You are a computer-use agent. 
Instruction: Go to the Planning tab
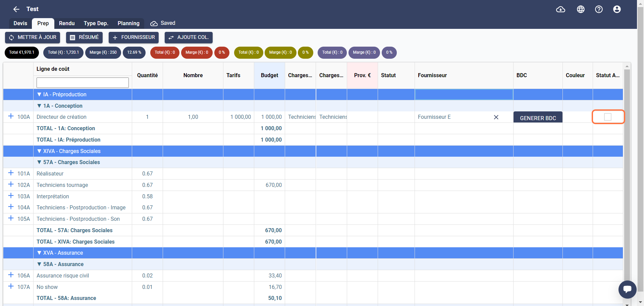tap(128, 23)
